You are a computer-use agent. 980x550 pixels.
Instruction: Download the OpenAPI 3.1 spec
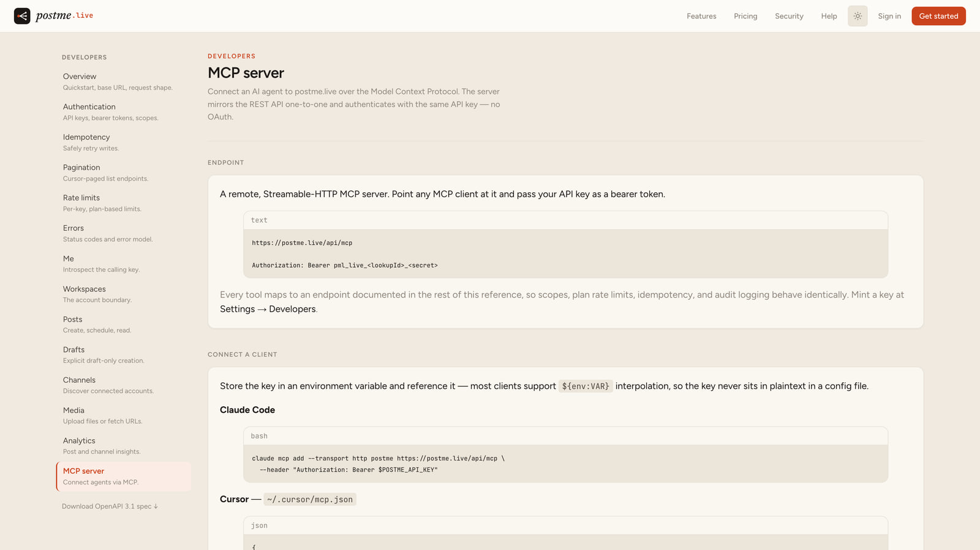point(110,507)
